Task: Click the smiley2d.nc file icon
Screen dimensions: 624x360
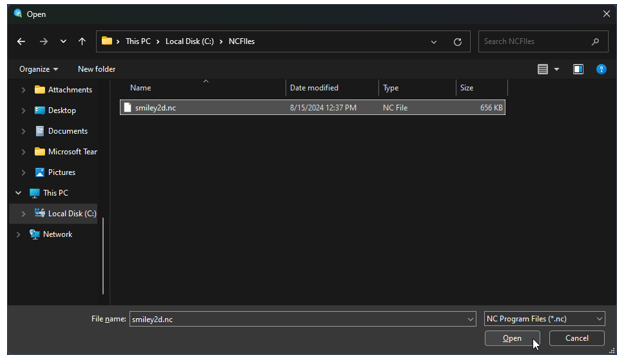Action: click(x=127, y=107)
